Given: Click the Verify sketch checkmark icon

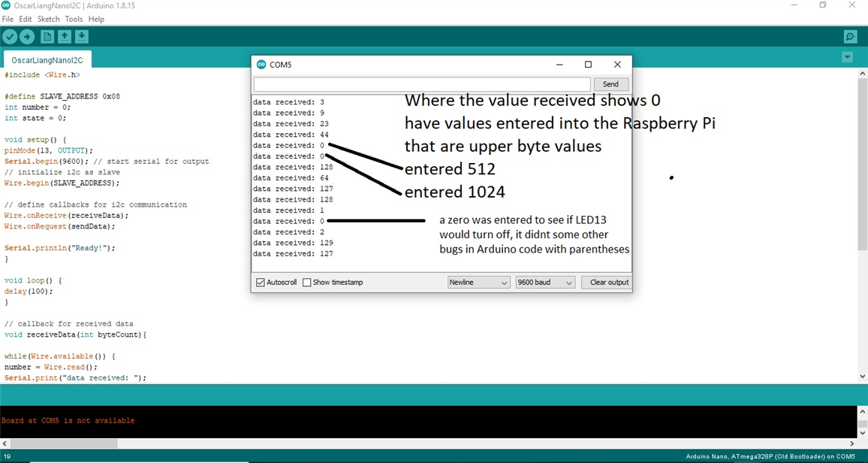Looking at the screenshot, I should [10, 37].
